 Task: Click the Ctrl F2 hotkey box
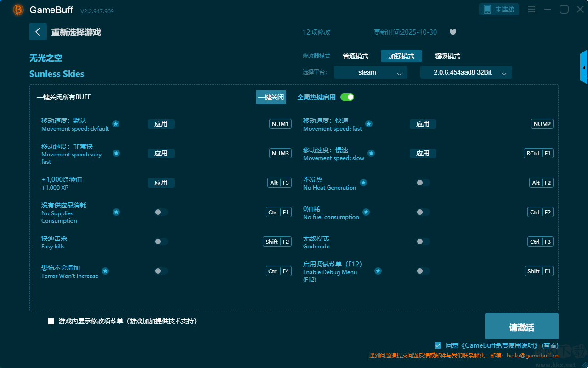[x=541, y=212]
